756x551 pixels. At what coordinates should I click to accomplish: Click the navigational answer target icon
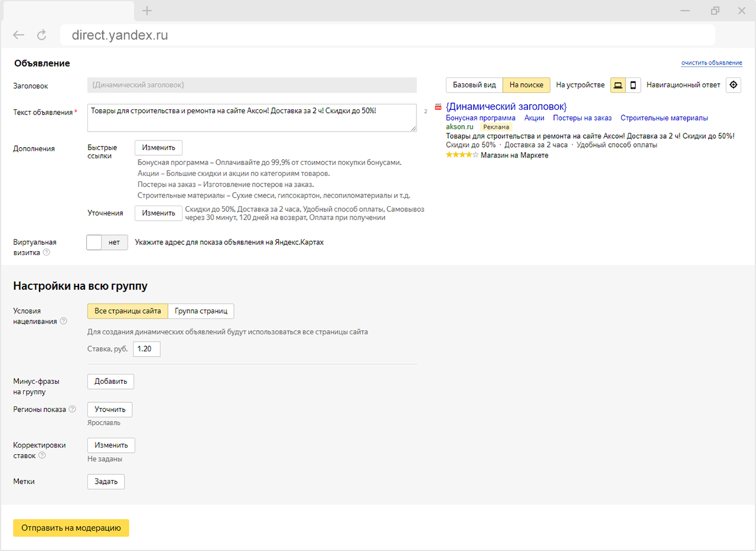pyautogui.click(x=733, y=85)
